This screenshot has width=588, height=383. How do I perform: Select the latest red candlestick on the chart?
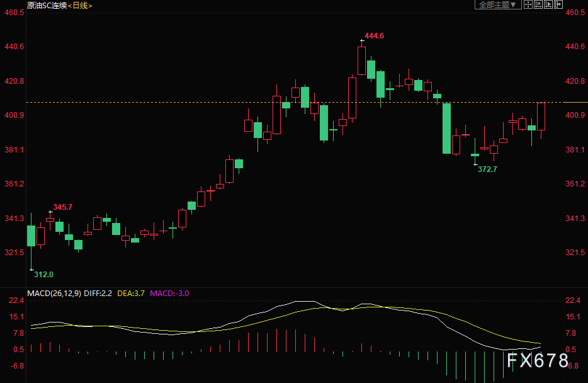(541, 117)
